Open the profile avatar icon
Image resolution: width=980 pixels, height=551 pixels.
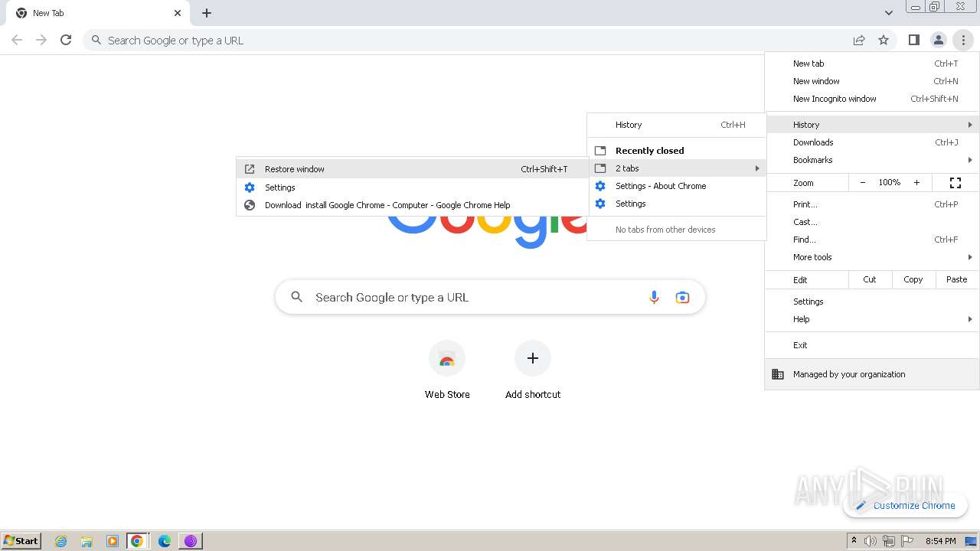pyautogui.click(x=938, y=40)
